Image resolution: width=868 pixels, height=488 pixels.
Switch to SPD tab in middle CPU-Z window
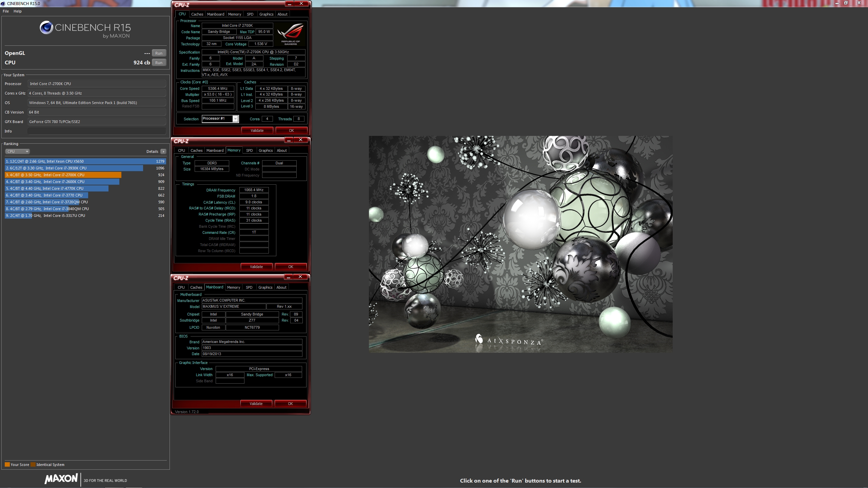(x=249, y=150)
